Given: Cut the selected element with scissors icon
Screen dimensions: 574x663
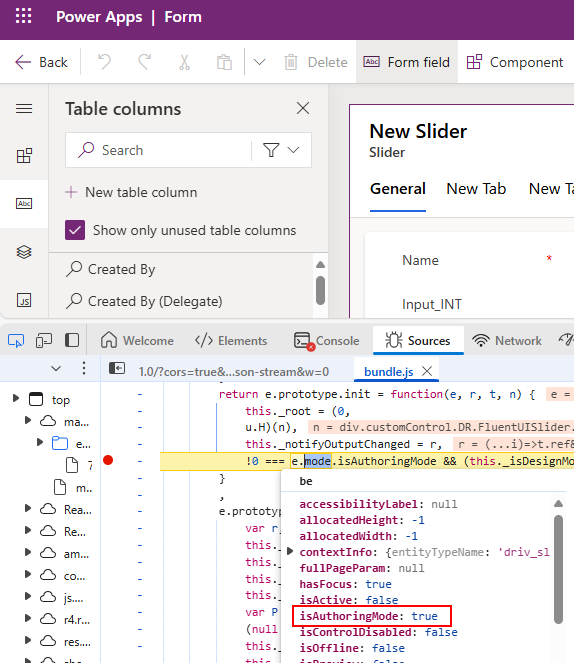Looking at the screenshot, I should tap(184, 62).
